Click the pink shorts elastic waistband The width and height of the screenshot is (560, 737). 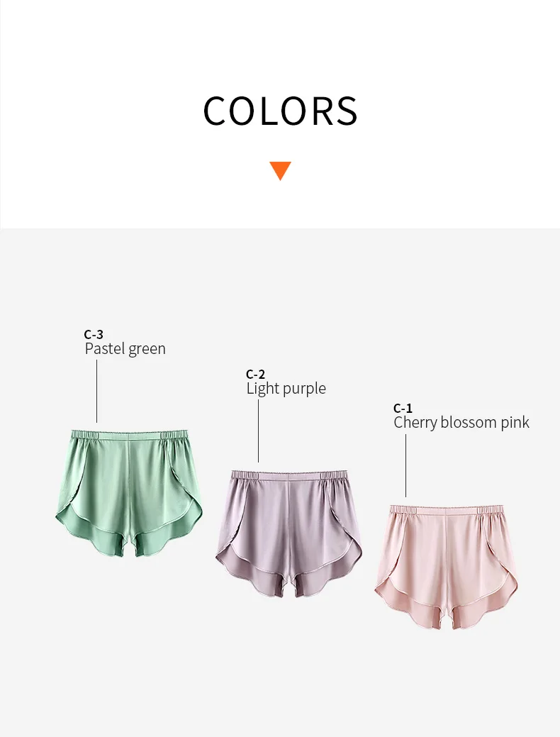pos(447,510)
